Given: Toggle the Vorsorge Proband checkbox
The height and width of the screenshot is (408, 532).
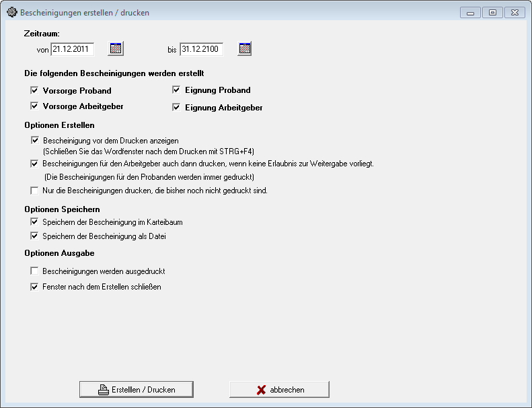Looking at the screenshot, I should [34, 90].
